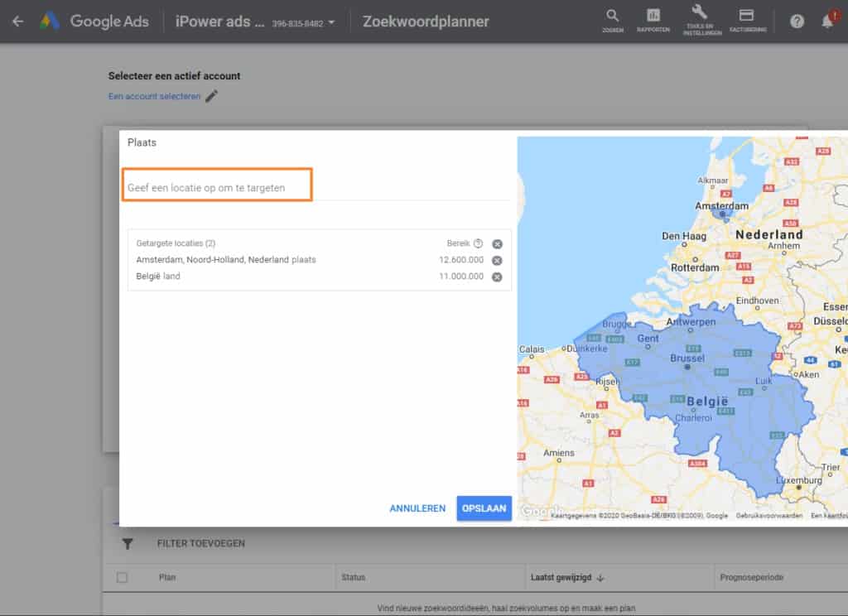Open the Bereik help icon

(x=478, y=243)
